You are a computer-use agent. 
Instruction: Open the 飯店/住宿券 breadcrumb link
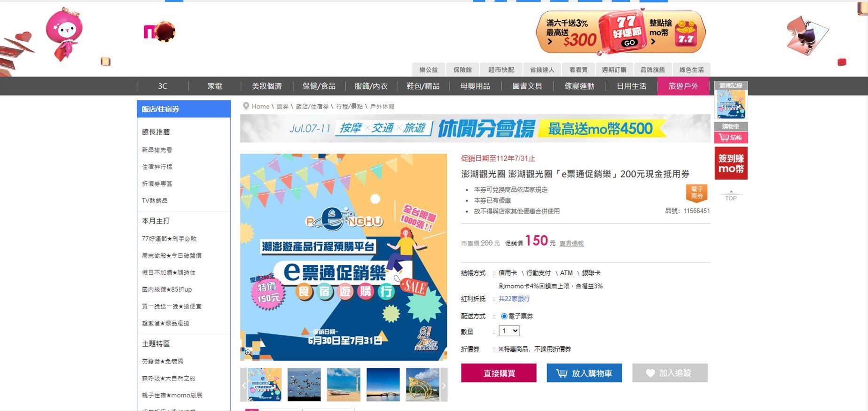pos(313,107)
